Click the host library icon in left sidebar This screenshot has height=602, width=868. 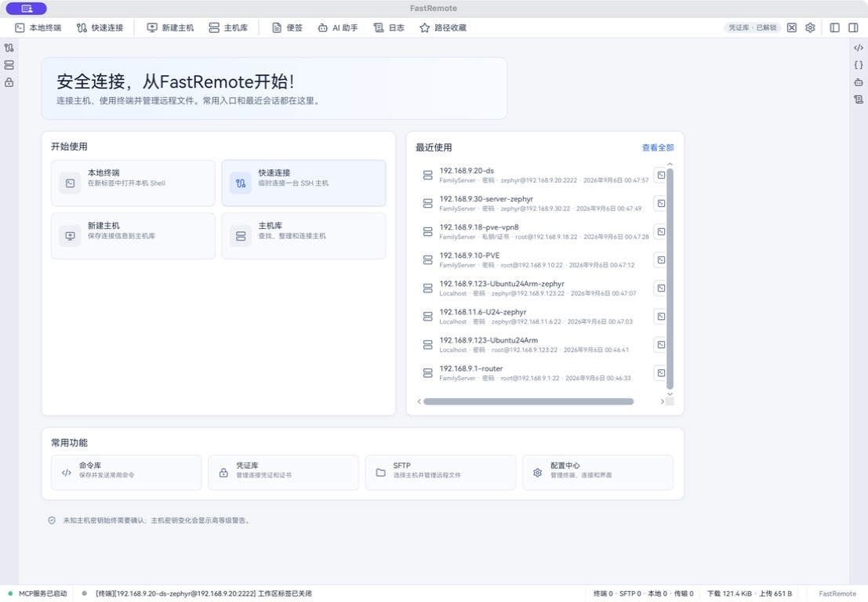pyautogui.click(x=9, y=65)
